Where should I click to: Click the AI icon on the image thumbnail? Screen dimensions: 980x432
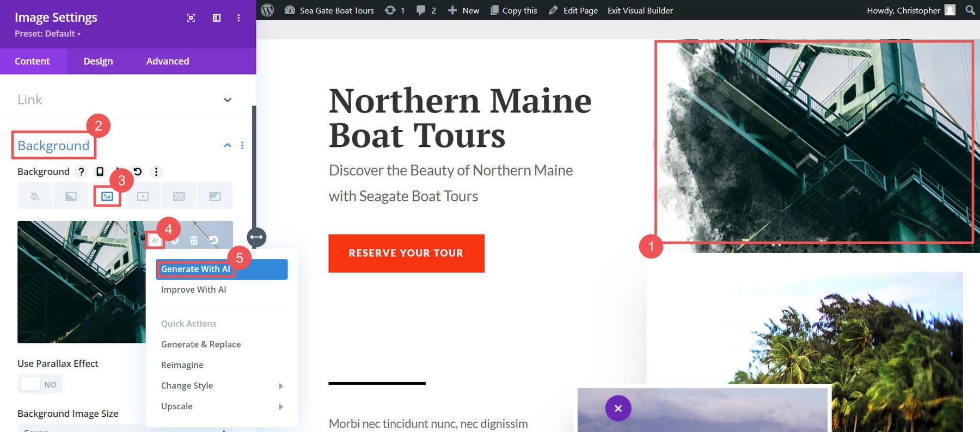point(155,239)
